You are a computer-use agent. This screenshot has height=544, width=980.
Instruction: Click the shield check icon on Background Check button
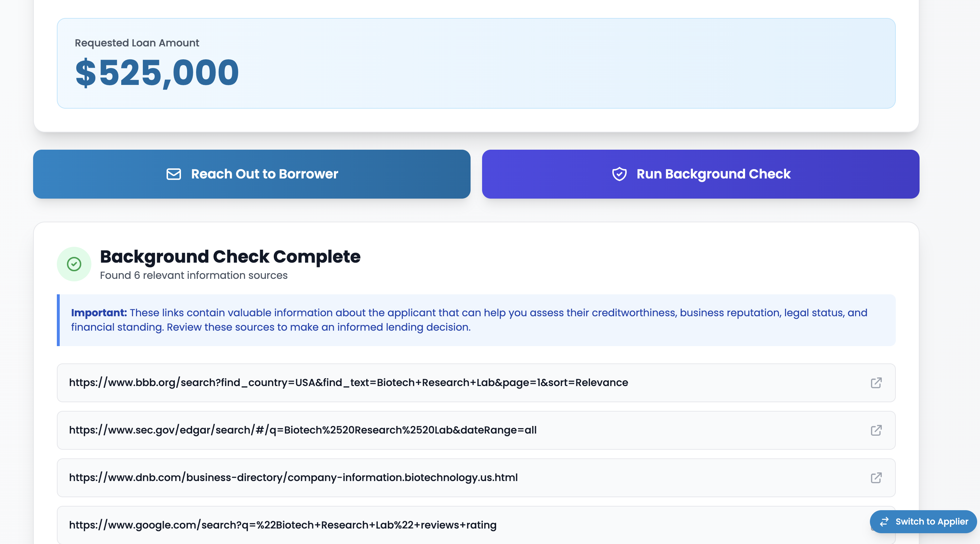(x=619, y=174)
